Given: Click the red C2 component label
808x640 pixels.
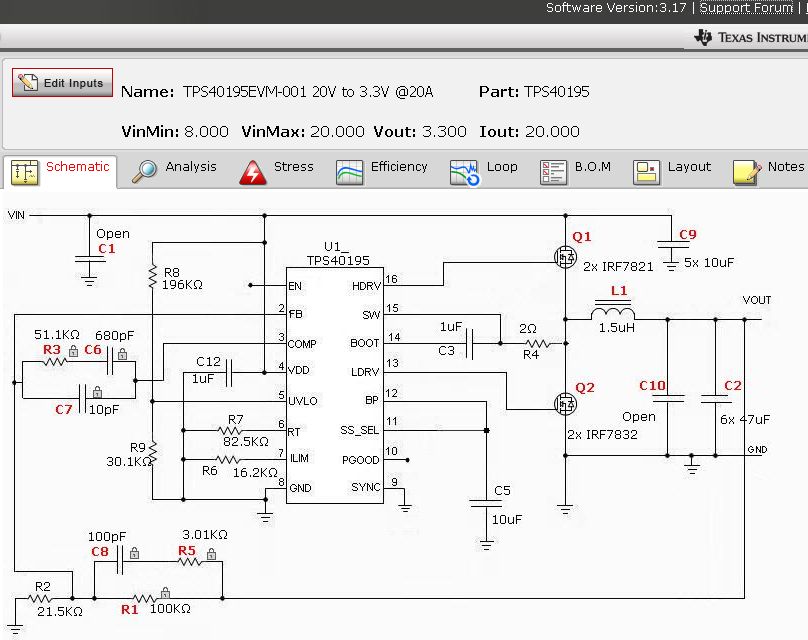Looking at the screenshot, I should click(x=733, y=385).
